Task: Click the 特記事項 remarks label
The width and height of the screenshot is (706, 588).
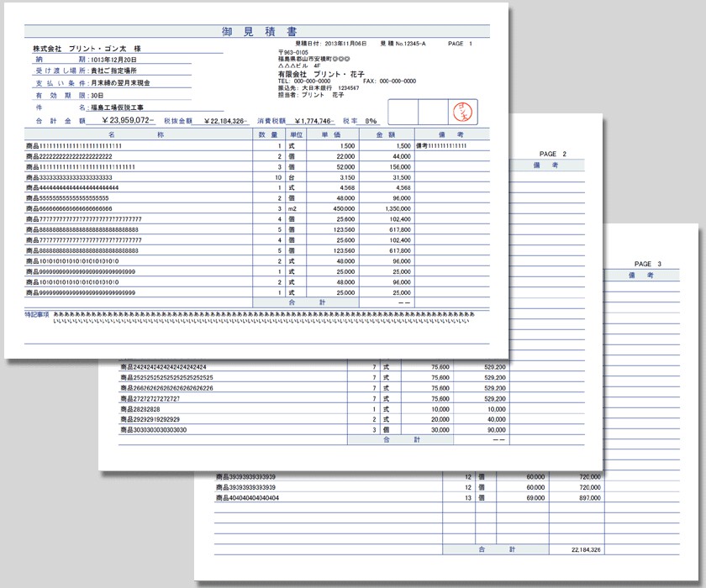Action: pos(38,313)
